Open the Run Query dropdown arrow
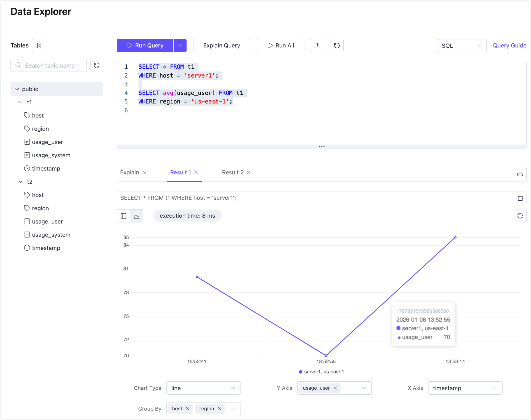Image resolution: width=531 pixels, height=420 pixels. pyautogui.click(x=180, y=46)
